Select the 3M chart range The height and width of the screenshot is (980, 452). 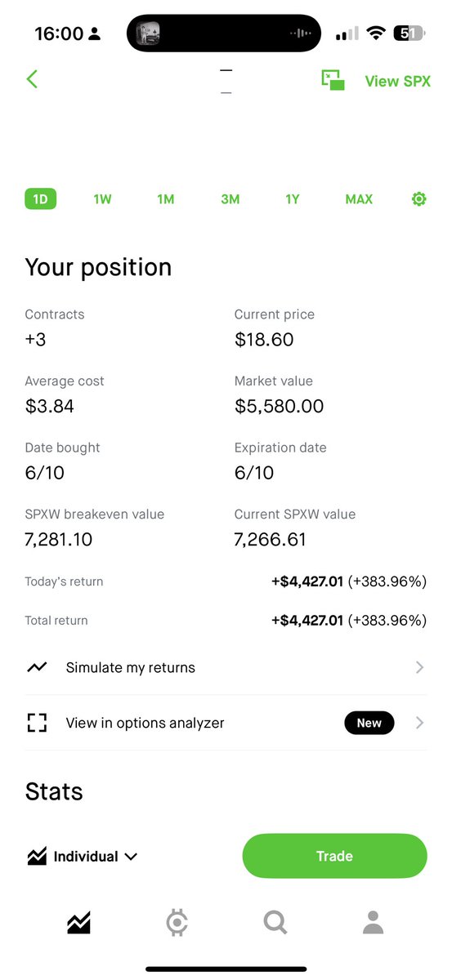click(x=230, y=199)
